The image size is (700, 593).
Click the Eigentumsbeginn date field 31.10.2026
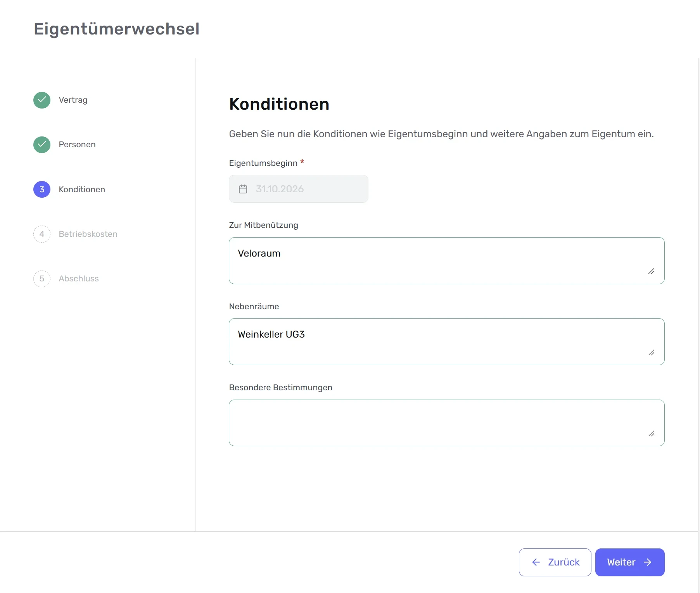(x=299, y=189)
